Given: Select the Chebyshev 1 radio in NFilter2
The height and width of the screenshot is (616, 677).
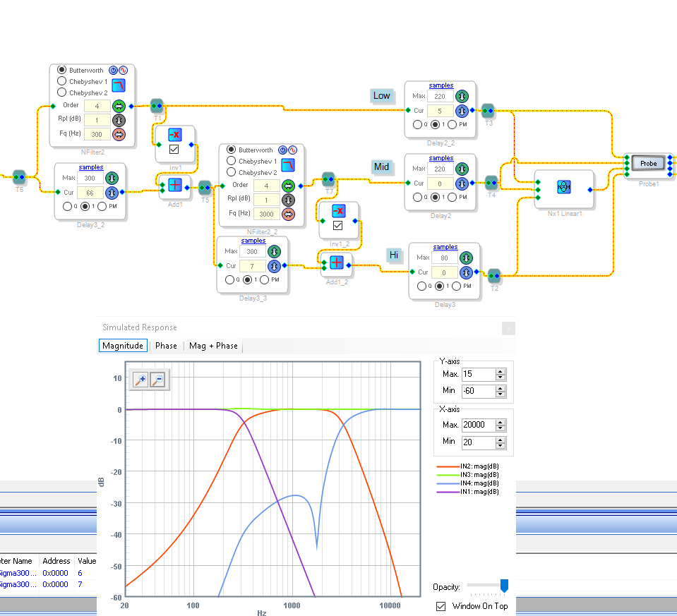Looking at the screenshot, I should [62, 81].
